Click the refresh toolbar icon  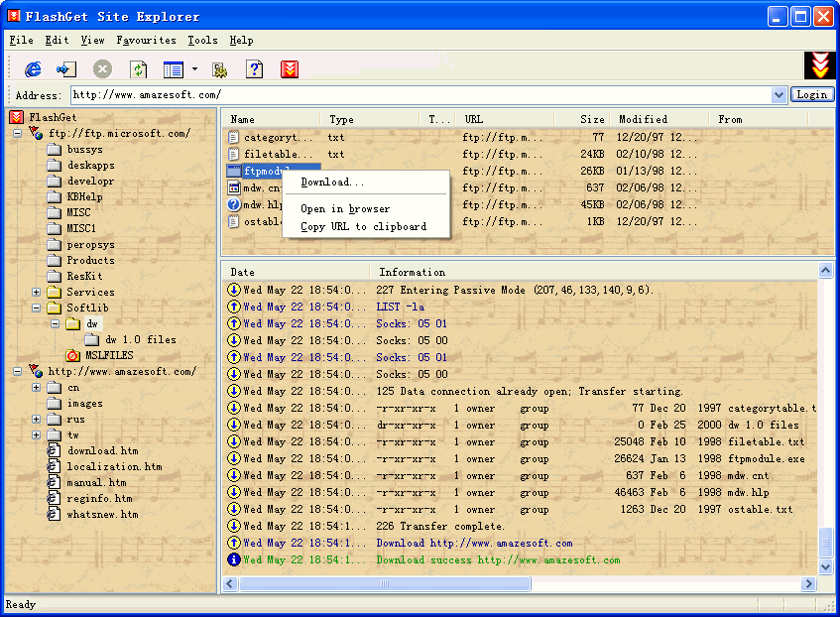click(x=138, y=68)
